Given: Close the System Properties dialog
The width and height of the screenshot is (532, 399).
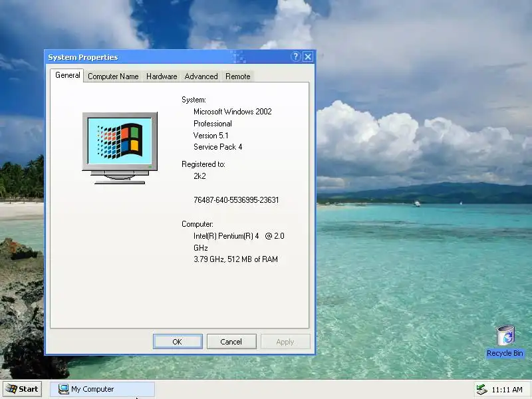Looking at the screenshot, I should coord(308,57).
